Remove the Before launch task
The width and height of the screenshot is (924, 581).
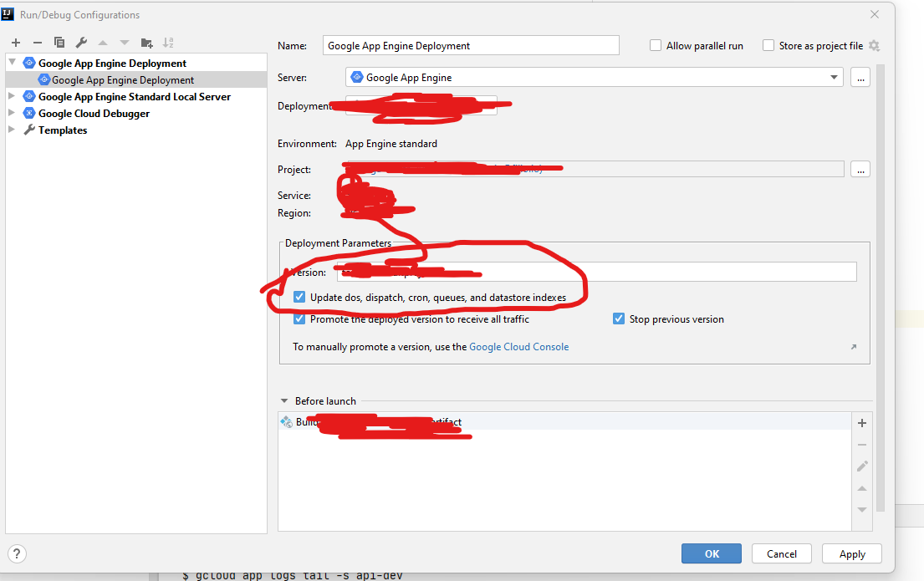862,445
